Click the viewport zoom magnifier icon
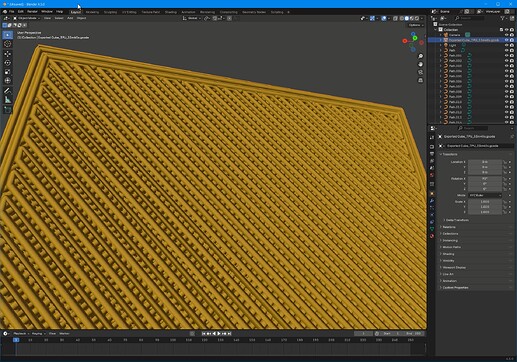This screenshot has width=517, height=362. click(x=420, y=56)
